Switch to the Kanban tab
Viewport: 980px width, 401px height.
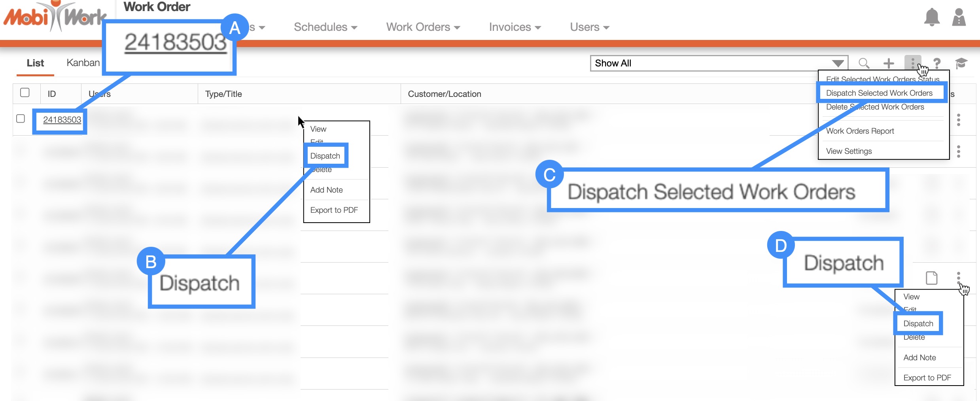pyautogui.click(x=83, y=63)
